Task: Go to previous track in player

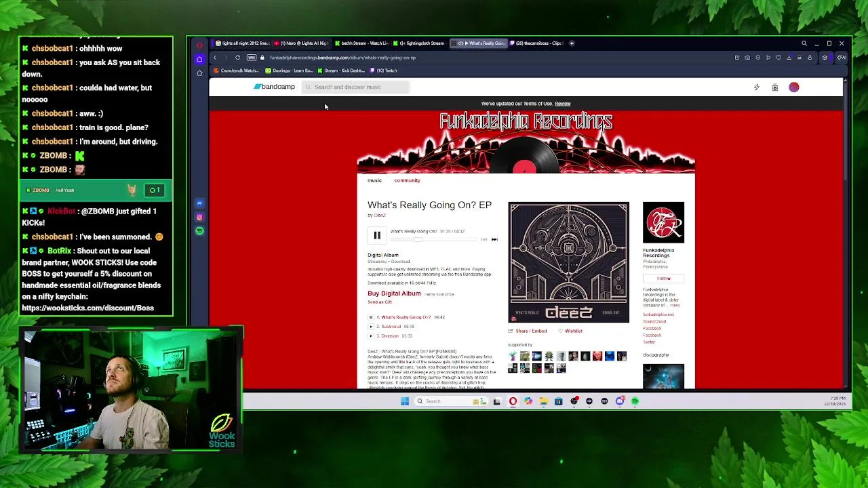Action: point(484,239)
